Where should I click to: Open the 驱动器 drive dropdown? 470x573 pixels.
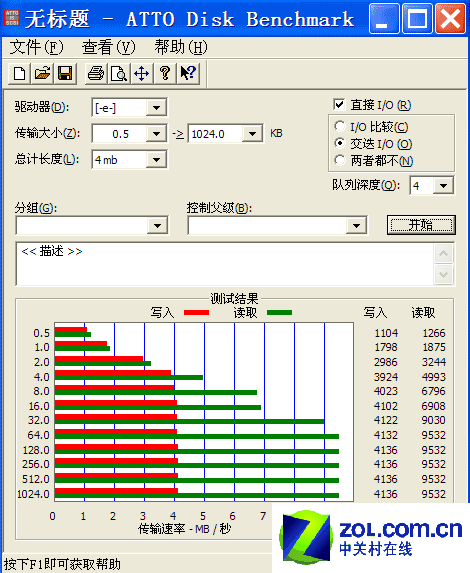pos(156,108)
